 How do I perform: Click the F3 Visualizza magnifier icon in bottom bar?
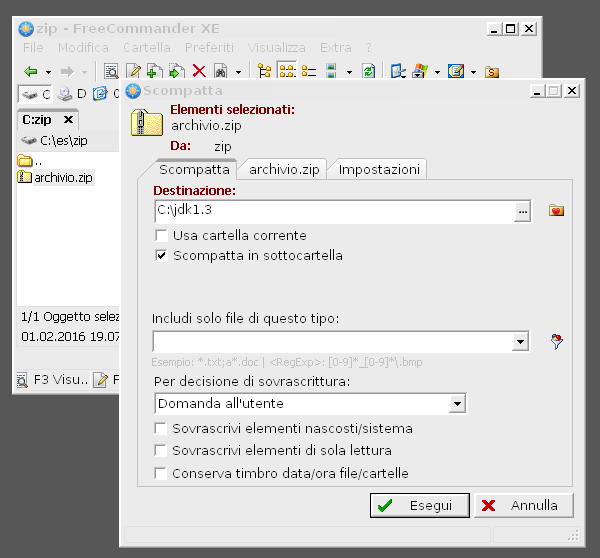point(22,380)
